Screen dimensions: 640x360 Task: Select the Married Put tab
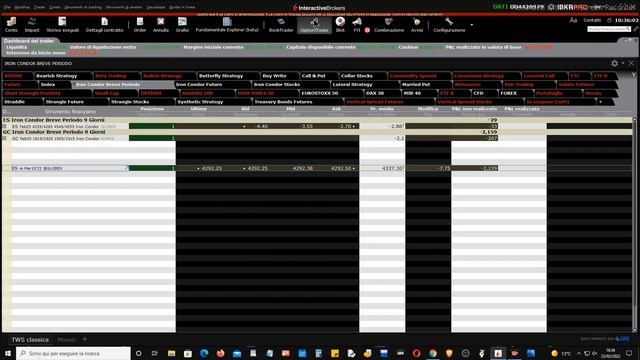point(426,84)
